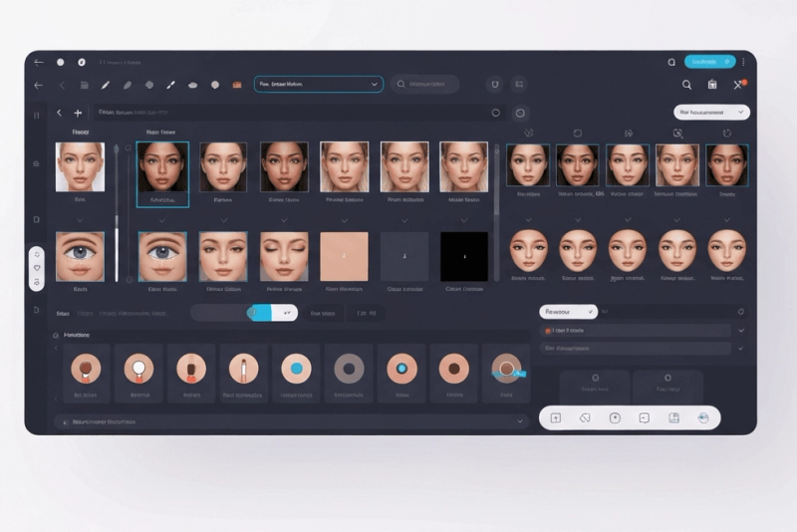
Task: Select the gray ring circle preset
Action: click(x=349, y=369)
